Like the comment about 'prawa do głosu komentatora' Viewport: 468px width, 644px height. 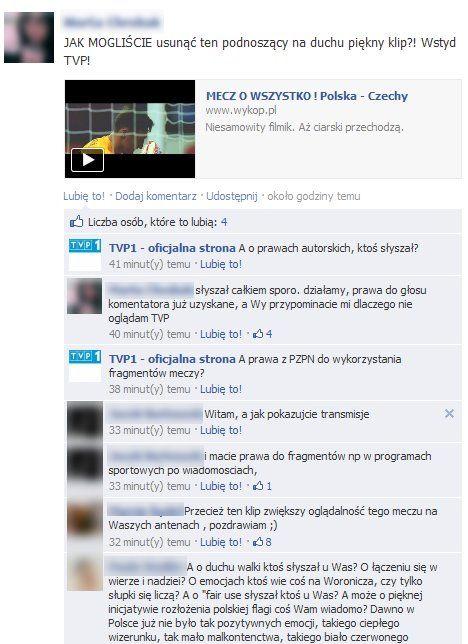(x=221, y=334)
